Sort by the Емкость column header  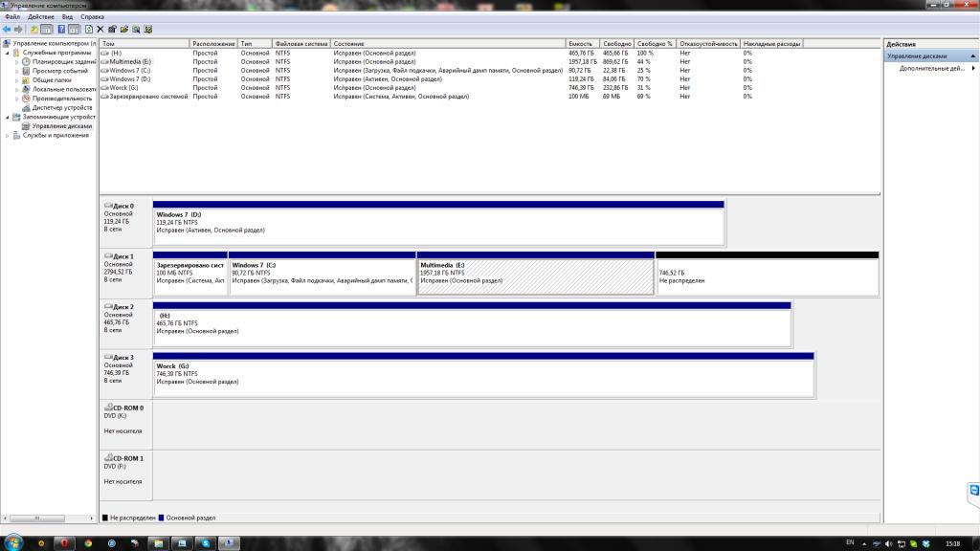click(583, 44)
